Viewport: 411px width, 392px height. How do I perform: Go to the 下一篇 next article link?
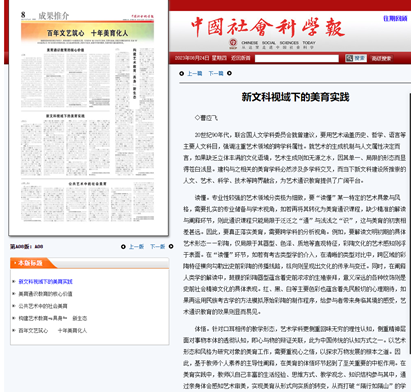(x=216, y=73)
